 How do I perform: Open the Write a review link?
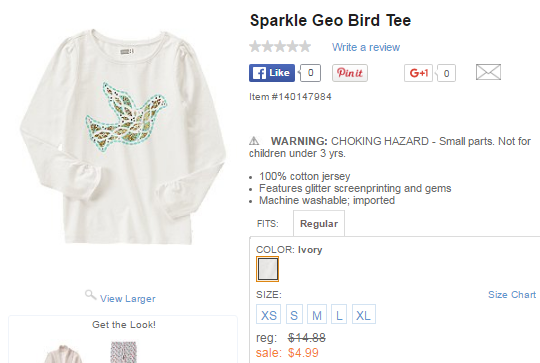pos(366,47)
